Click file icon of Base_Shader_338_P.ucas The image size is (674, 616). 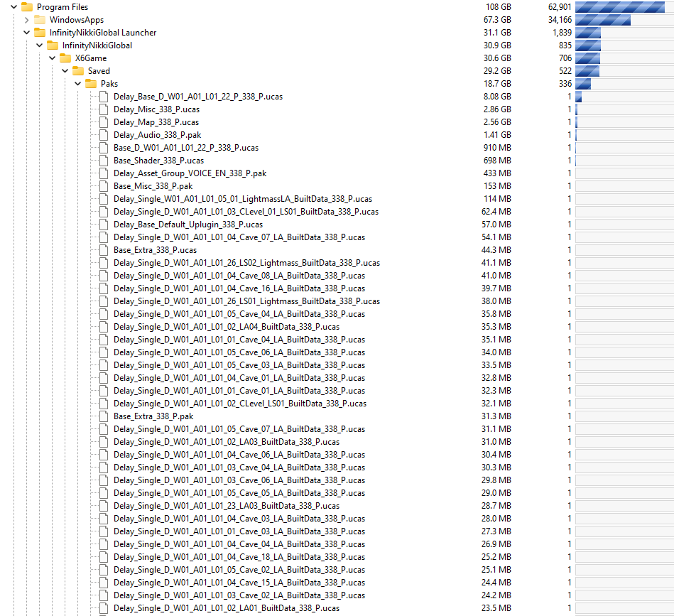point(104,161)
